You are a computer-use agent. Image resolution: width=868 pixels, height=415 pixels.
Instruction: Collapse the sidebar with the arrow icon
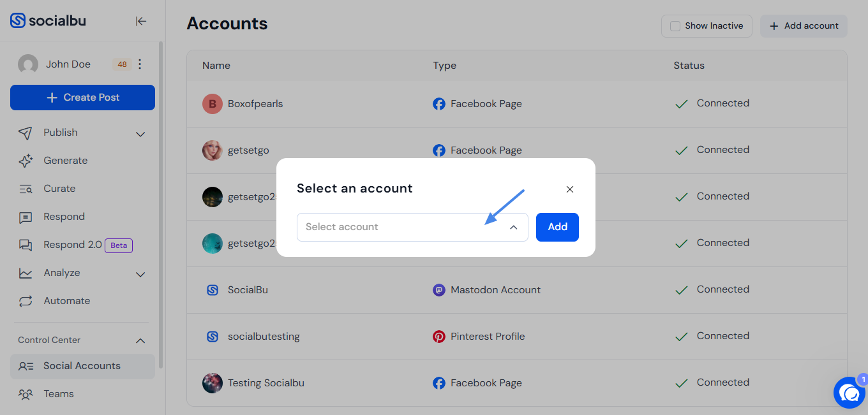point(141,21)
